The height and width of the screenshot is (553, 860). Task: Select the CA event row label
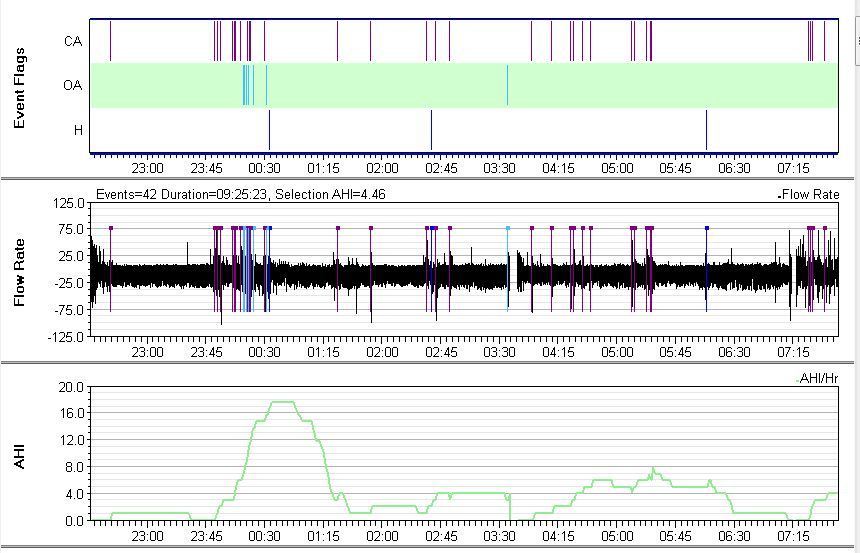point(72,41)
